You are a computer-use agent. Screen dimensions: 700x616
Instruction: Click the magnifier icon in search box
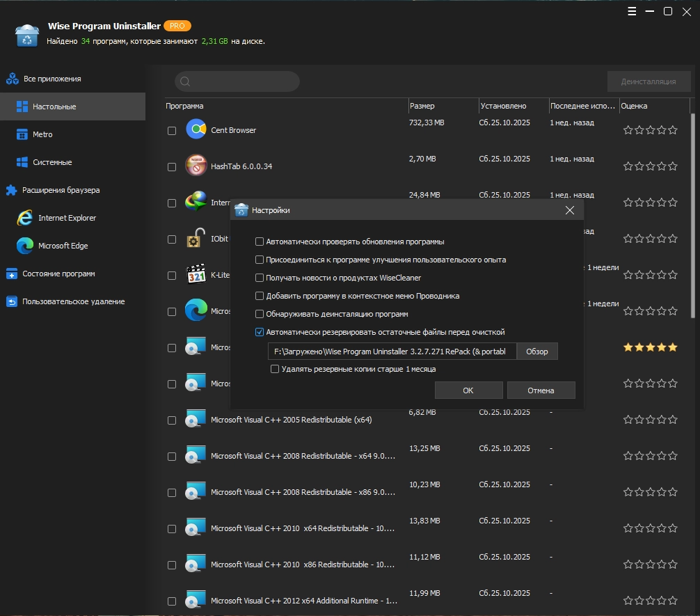tap(185, 81)
